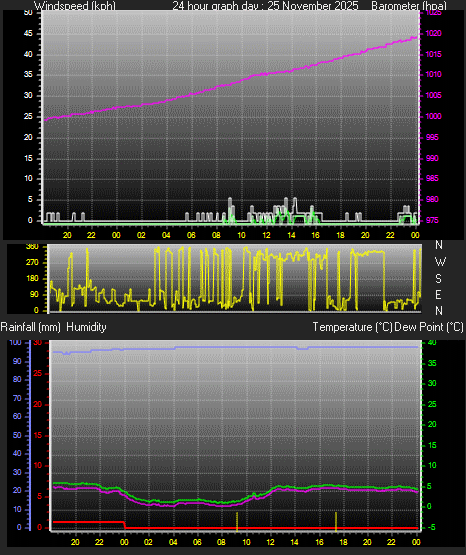Screen dimensions: 466x555
Task: Select the 990 value on the barometer axis
Action: click(x=432, y=158)
